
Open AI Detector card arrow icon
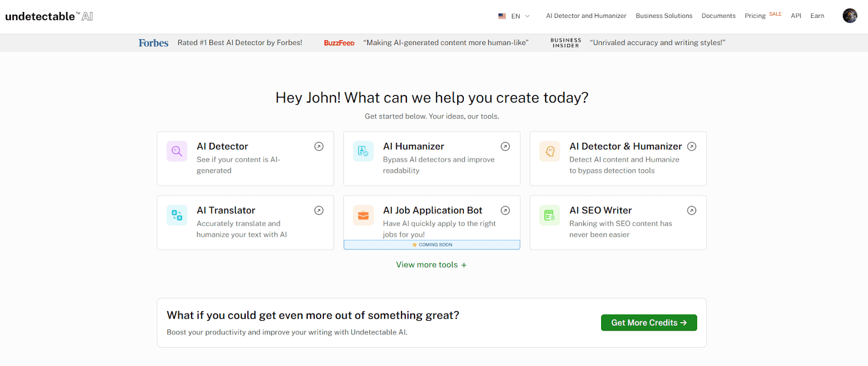319,147
